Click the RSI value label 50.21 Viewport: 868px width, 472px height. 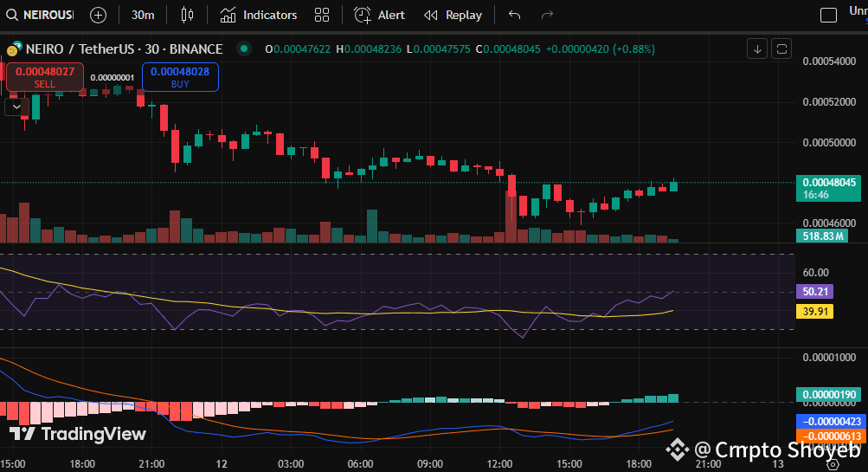coord(814,291)
